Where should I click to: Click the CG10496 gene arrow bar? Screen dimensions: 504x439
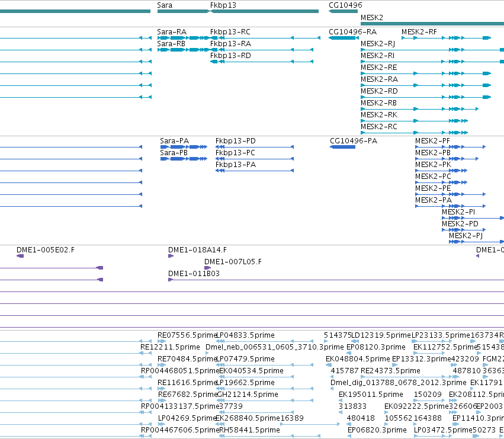coord(343,11)
